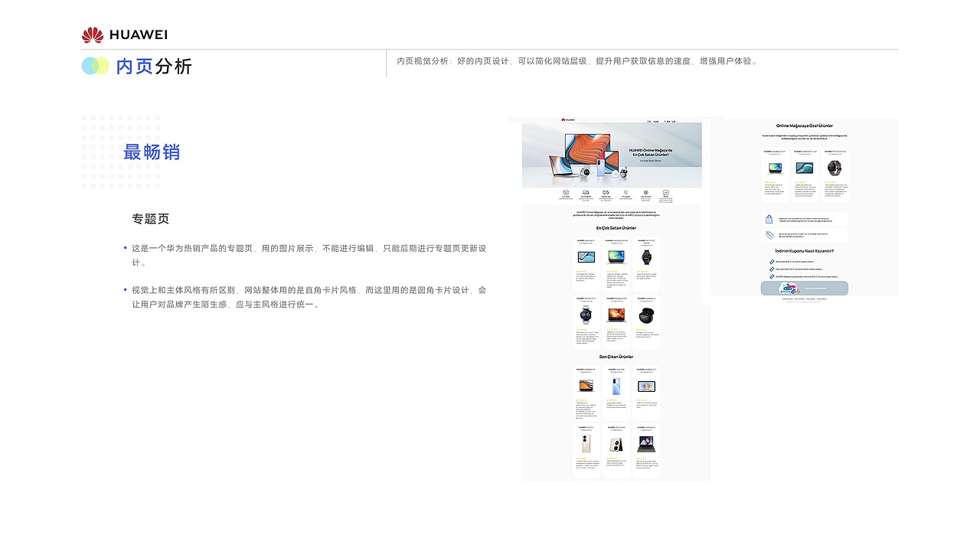Image resolution: width=980 pixels, height=551 pixels.
Task: Open the tablet card under Online Mağazaya Özel Ürünler
Action: [805, 175]
